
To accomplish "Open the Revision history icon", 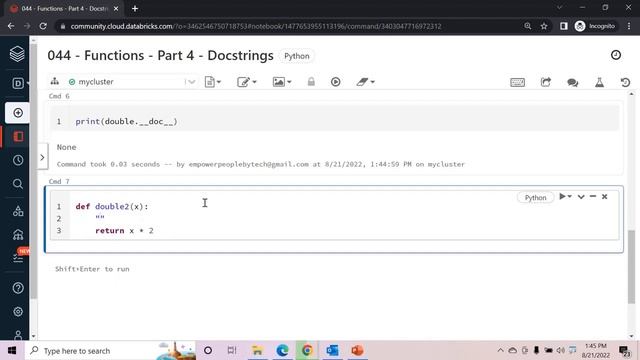I will (625, 82).
